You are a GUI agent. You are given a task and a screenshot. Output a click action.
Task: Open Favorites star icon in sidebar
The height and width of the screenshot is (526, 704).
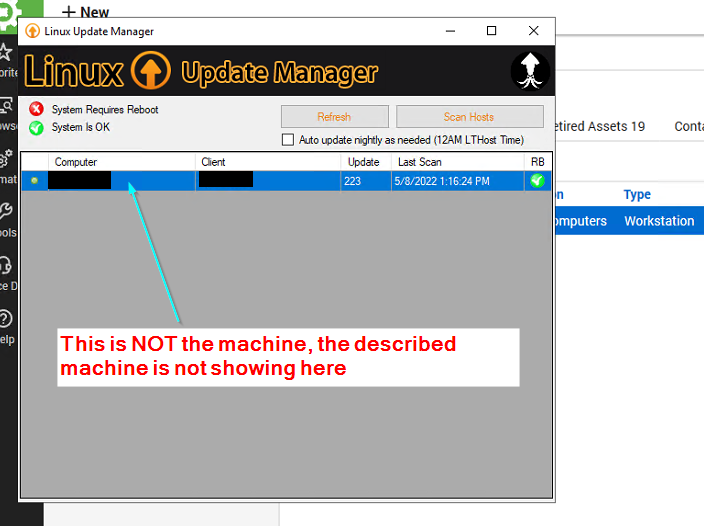(5, 52)
